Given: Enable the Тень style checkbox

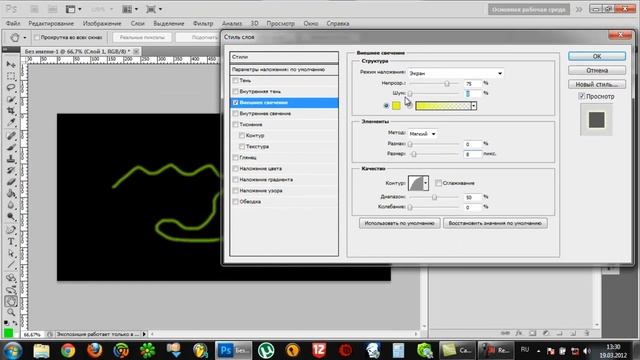Looking at the screenshot, I should click(x=236, y=80).
